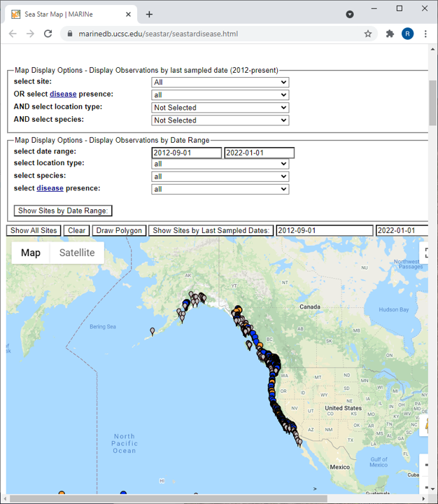The height and width of the screenshot is (504, 438).
Task: Click the Show All Sites button
Action: pyautogui.click(x=34, y=230)
